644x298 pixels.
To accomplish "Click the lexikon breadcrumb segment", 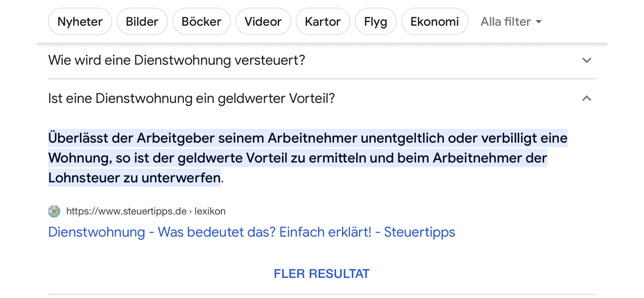I will (x=210, y=211).
